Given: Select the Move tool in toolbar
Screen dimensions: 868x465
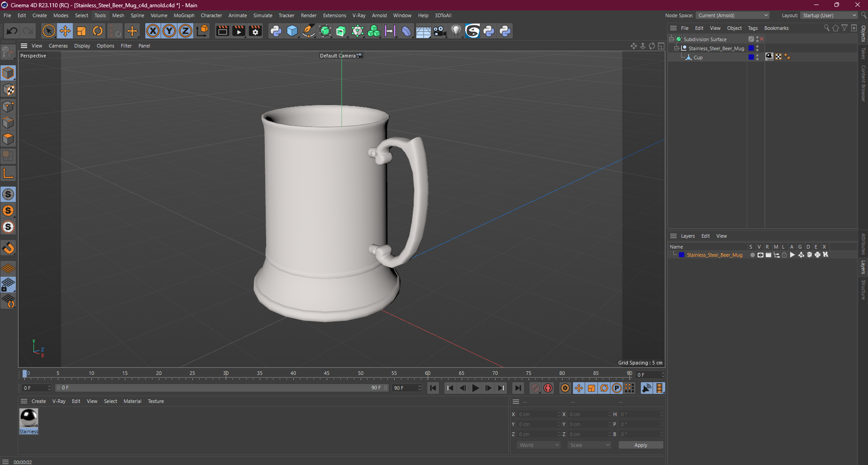Looking at the screenshot, I should tap(65, 31).
